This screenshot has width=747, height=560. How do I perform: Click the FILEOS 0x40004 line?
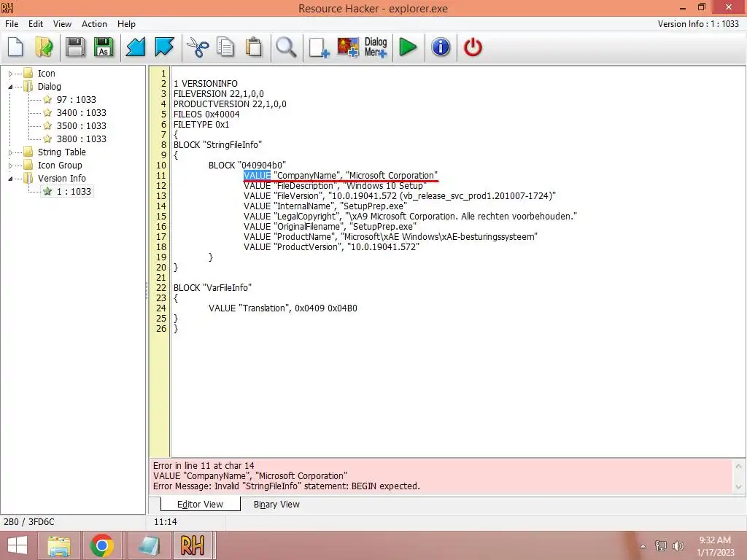point(206,114)
